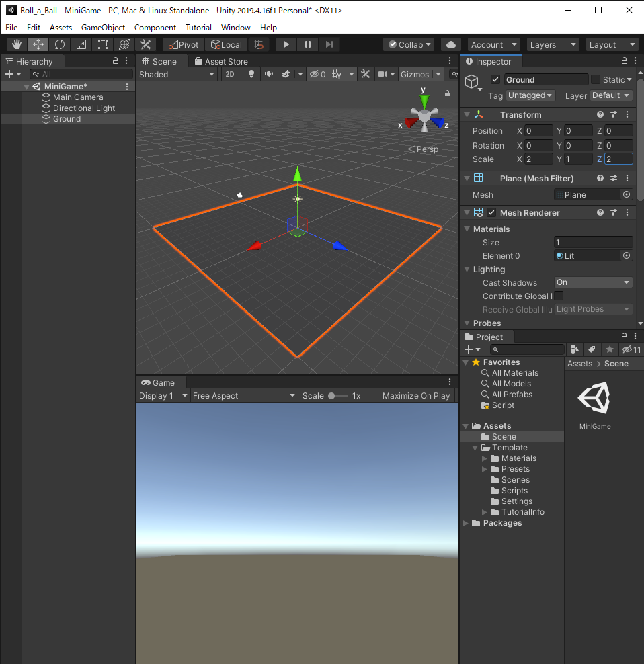Open the Shaded draw mode dropdown

[176, 74]
